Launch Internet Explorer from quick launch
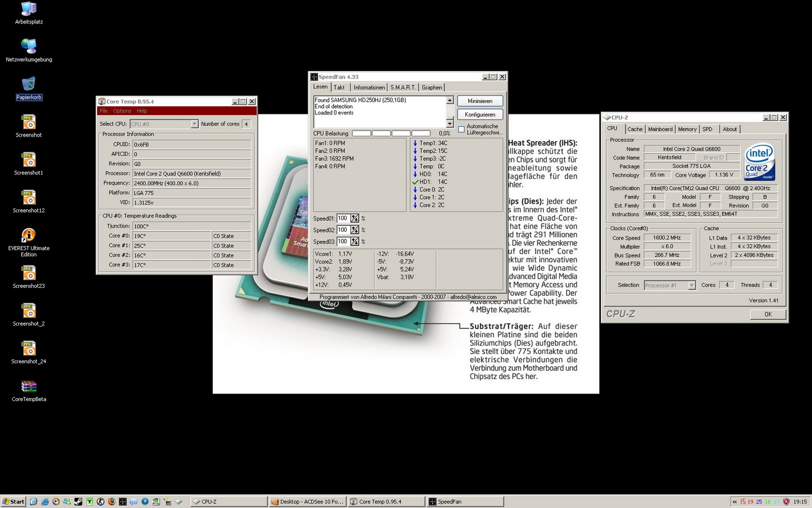812x508 pixels. 45,502
